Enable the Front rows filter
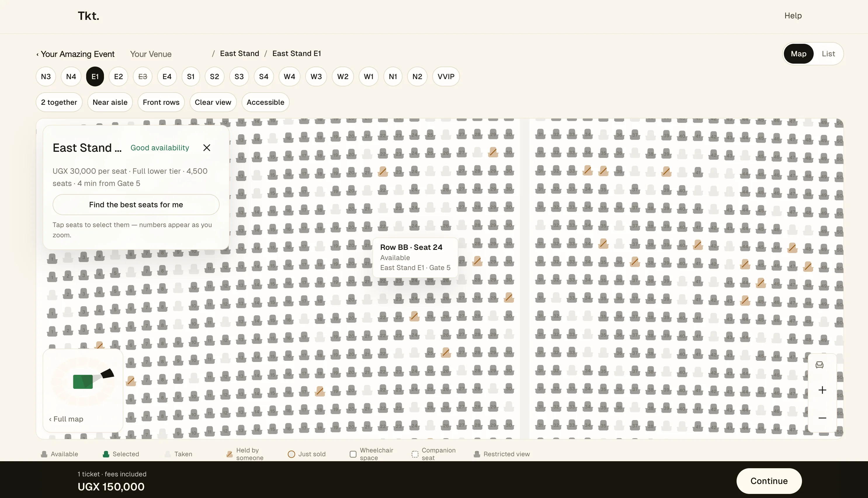The height and width of the screenshot is (498, 868). tap(161, 102)
